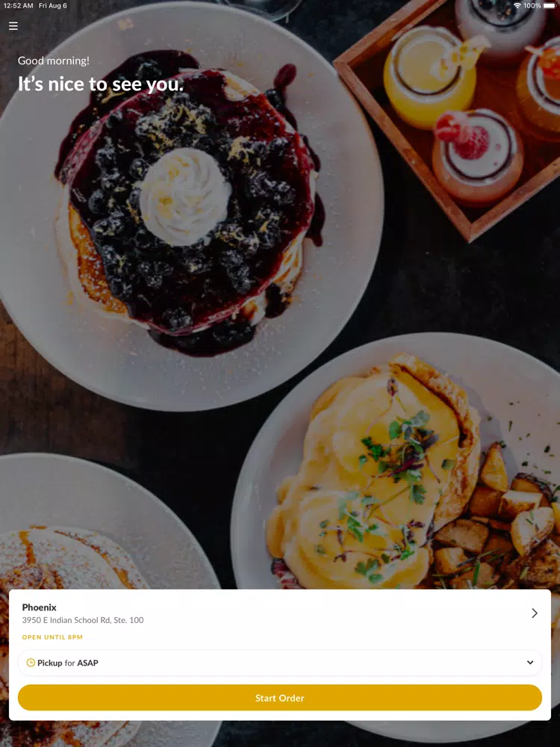The width and height of the screenshot is (560, 747).
Task: Click the yellow clock icon beside Pickup
Action: point(31,663)
